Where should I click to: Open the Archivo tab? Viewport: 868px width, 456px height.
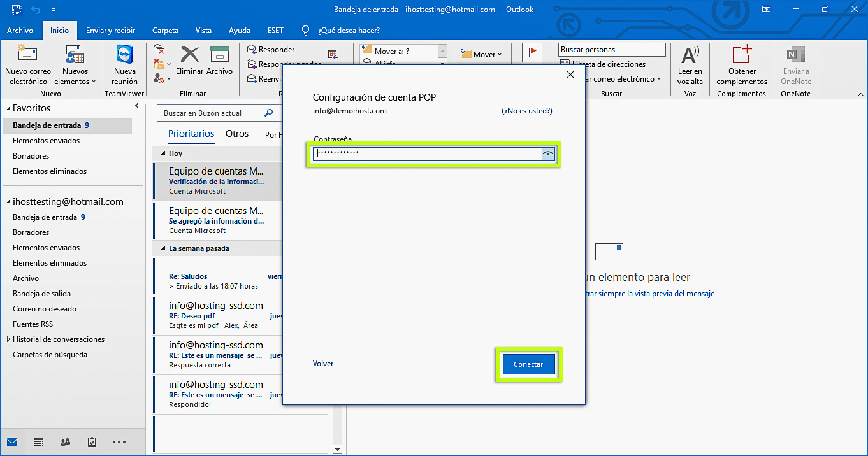20,31
